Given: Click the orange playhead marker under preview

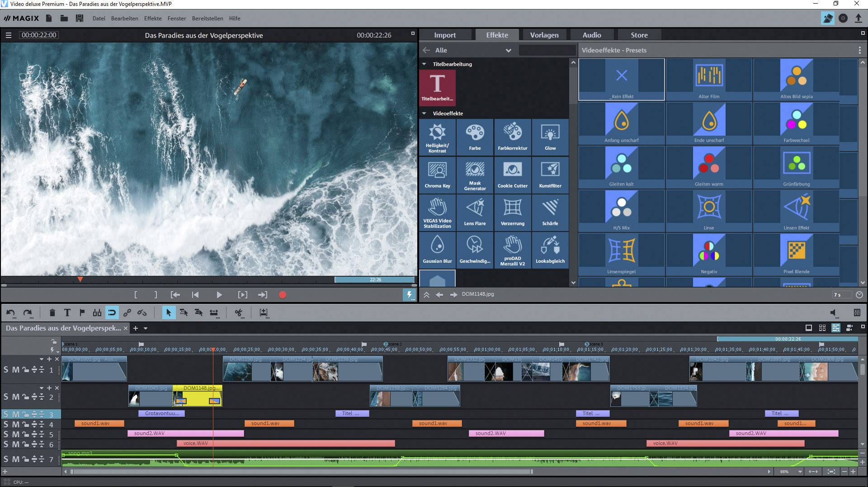Looking at the screenshot, I should 80,279.
